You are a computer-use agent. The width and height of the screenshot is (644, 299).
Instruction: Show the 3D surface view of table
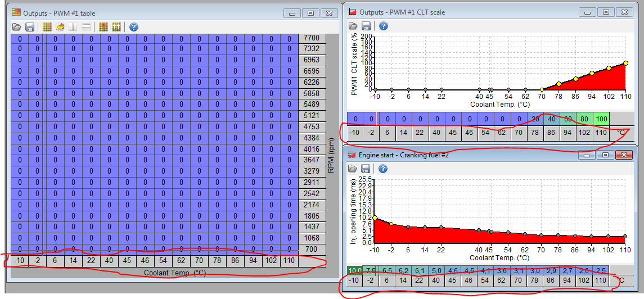click(x=60, y=26)
